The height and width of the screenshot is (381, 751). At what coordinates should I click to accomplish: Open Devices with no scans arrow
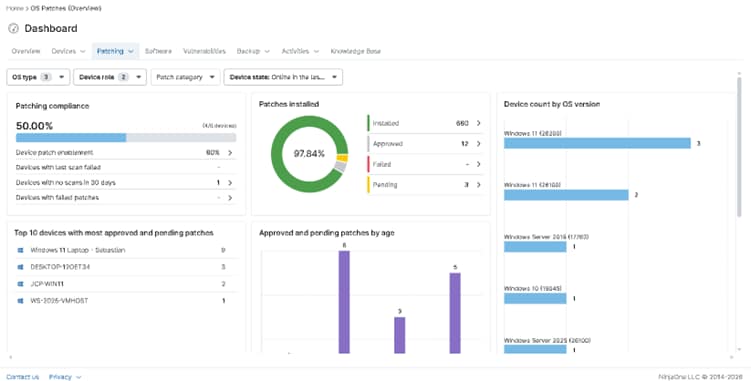pyautogui.click(x=230, y=183)
